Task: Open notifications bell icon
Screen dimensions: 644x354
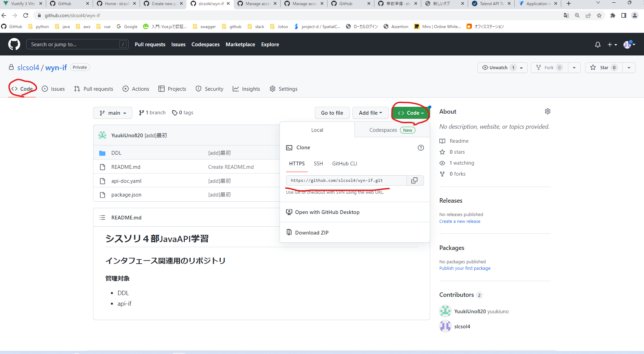Action: tap(598, 45)
